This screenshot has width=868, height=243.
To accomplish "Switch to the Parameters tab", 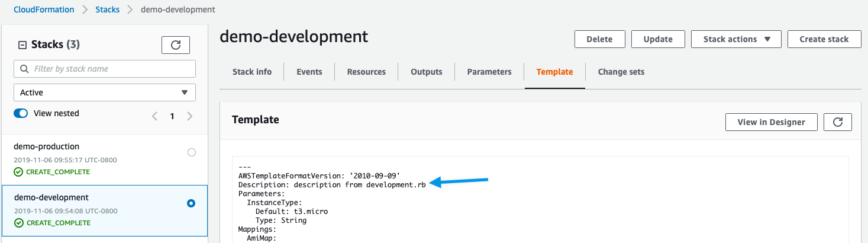I will [x=489, y=72].
